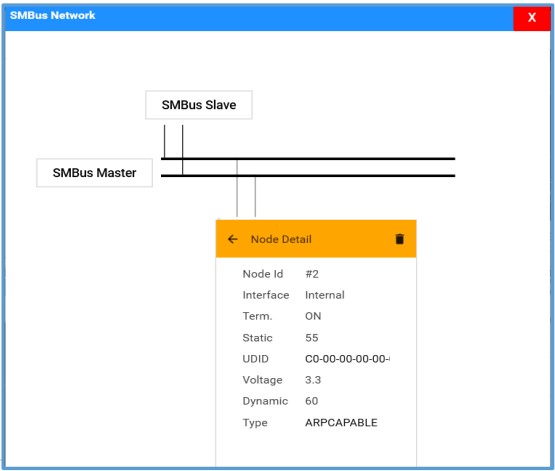The height and width of the screenshot is (471, 555).
Task: Select the SMBus Master node box
Action: click(95, 173)
